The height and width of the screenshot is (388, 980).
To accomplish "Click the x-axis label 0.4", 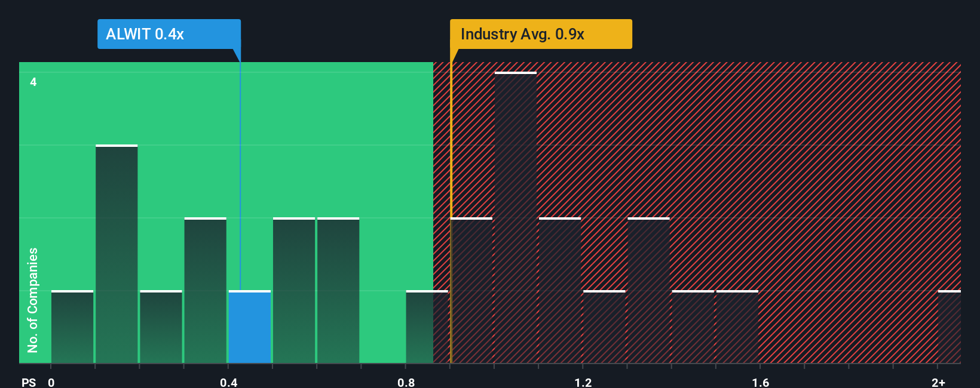I will (x=229, y=382).
